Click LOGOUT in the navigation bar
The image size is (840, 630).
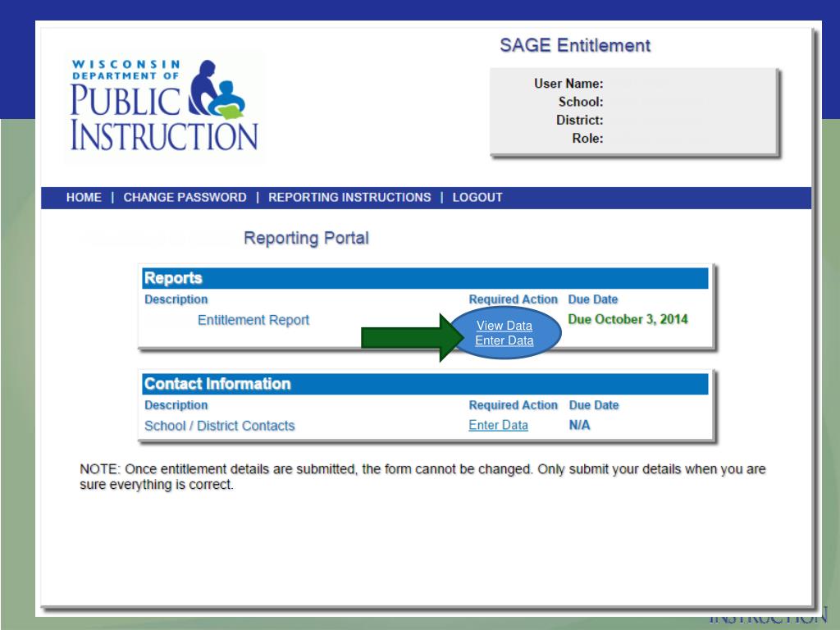click(477, 198)
